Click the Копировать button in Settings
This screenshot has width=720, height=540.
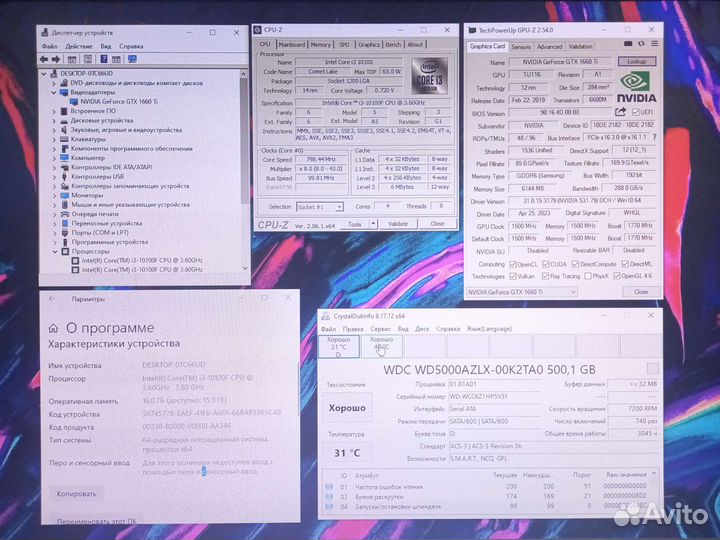[76, 494]
